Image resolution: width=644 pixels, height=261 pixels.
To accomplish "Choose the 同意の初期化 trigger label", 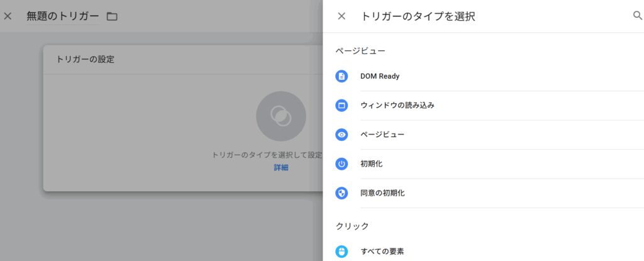I will 382,193.
